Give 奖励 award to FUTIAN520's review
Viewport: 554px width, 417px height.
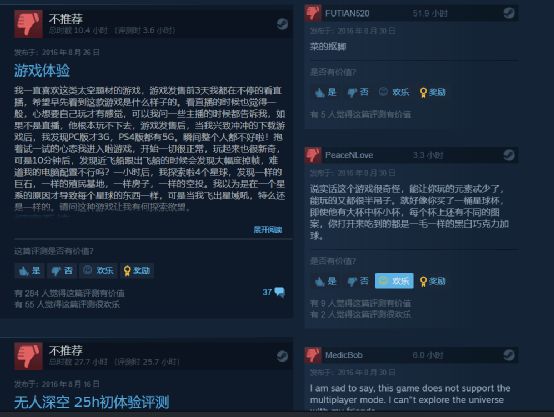(432, 92)
